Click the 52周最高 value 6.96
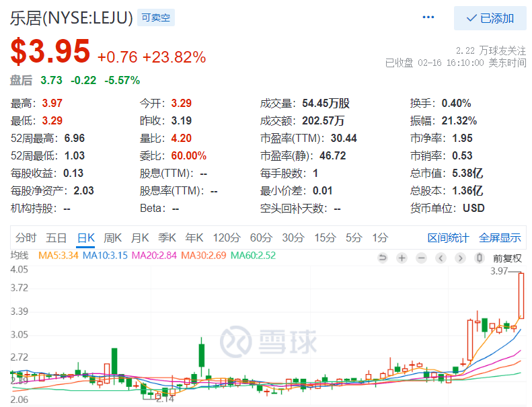532x407 pixels. pos(74,138)
